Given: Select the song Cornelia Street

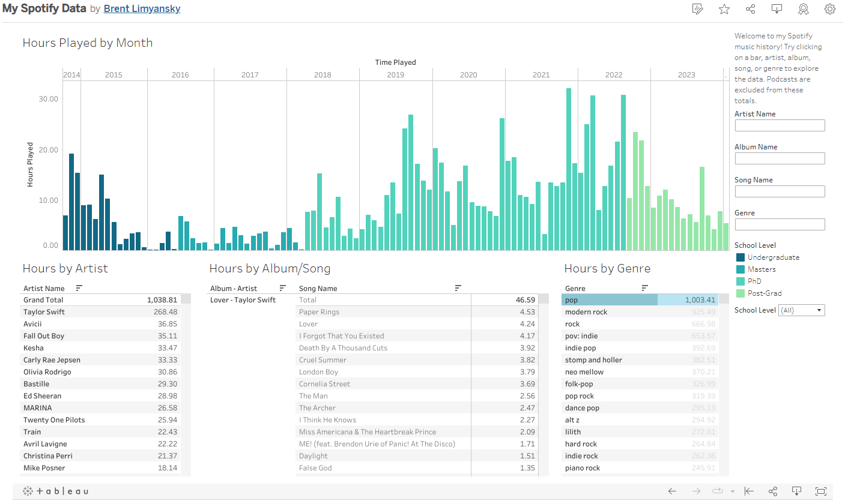Looking at the screenshot, I should pos(417,384).
